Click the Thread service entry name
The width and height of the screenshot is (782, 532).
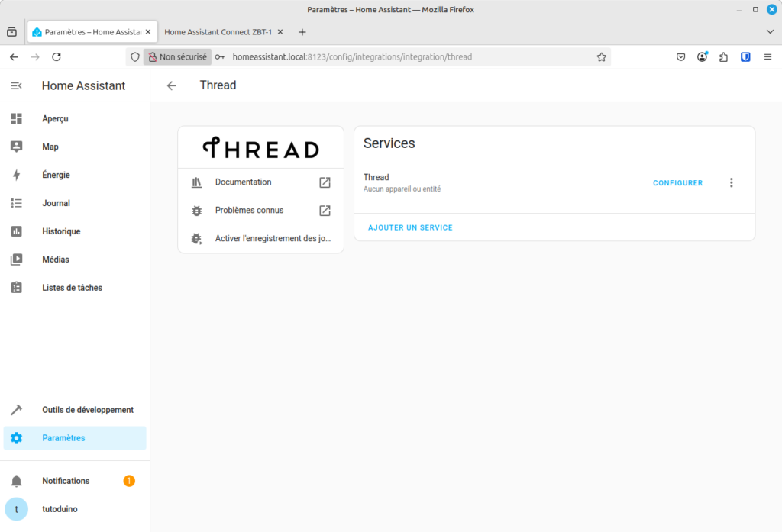(376, 177)
